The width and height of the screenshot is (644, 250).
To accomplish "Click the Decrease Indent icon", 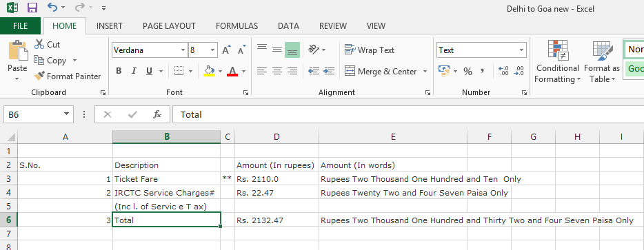I will point(314,71).
